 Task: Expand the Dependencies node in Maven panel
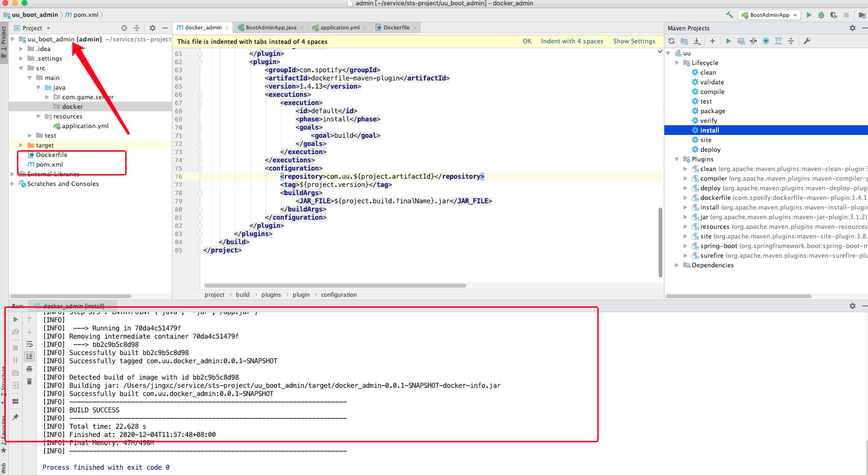click(677, 265)
